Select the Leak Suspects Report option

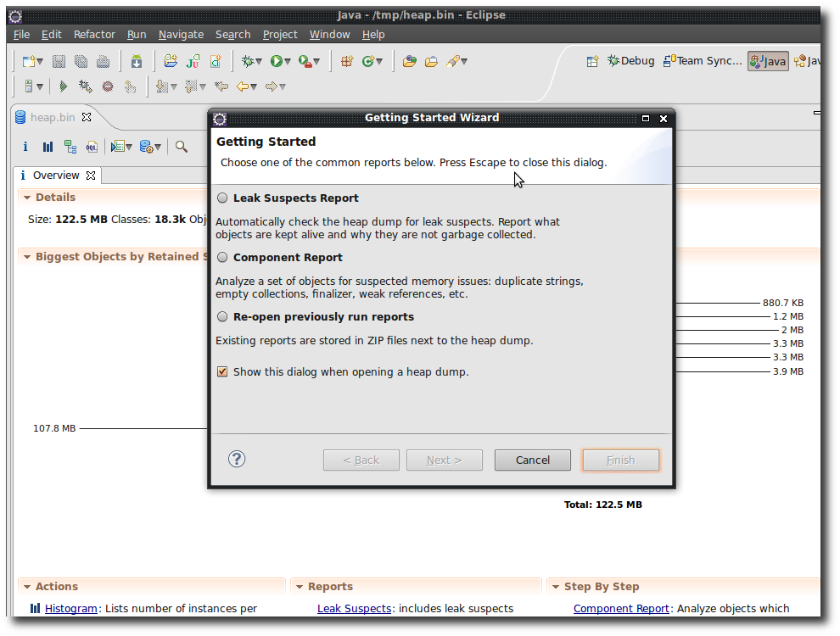click(x=223, y=198)
